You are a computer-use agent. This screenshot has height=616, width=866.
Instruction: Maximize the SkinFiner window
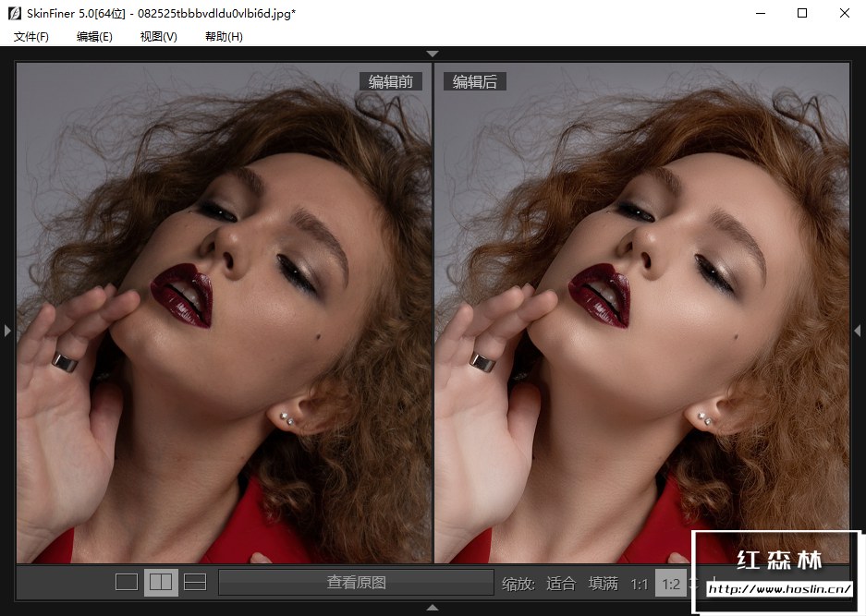pyautogui.click(x=802, y=13)
